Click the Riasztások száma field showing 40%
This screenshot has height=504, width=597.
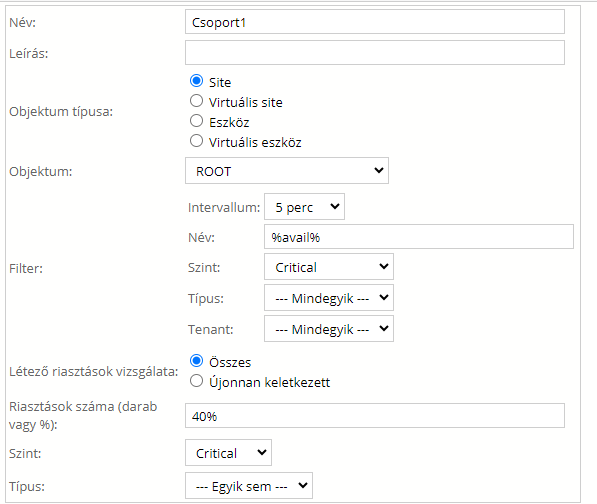coord(375,416)
